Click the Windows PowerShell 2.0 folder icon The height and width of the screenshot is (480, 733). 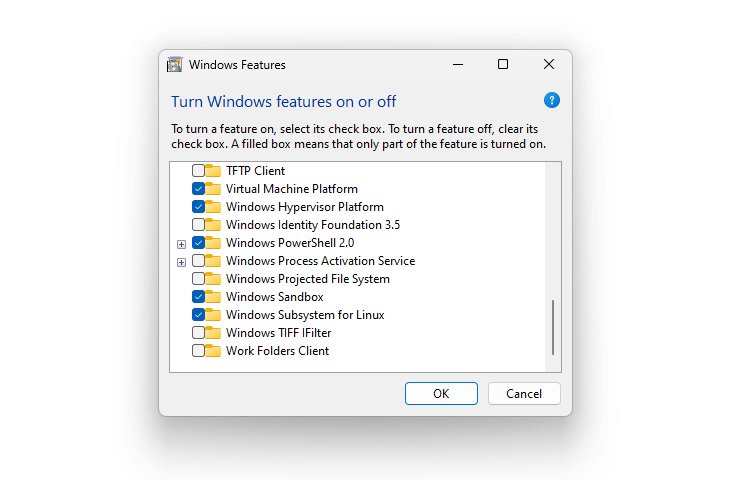click(213, 243)
